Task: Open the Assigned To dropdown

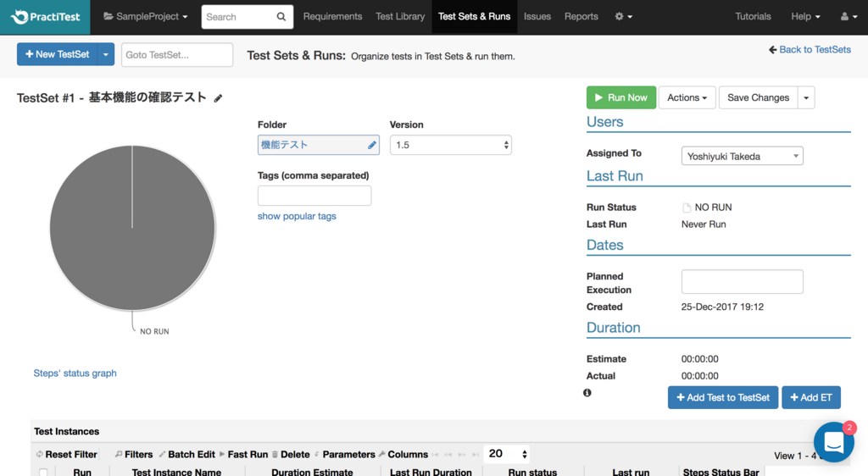Action: pos(742,157)
